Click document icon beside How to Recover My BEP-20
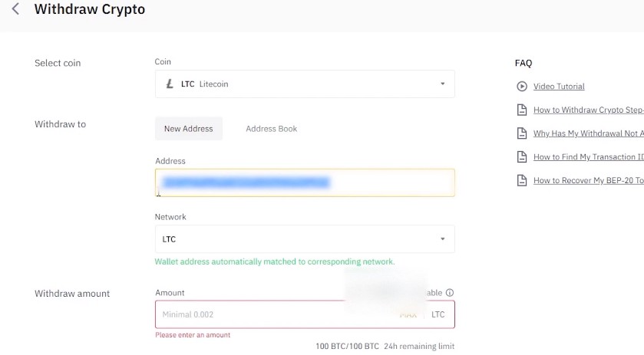This screenshot has height=355, width=644. 522,180
